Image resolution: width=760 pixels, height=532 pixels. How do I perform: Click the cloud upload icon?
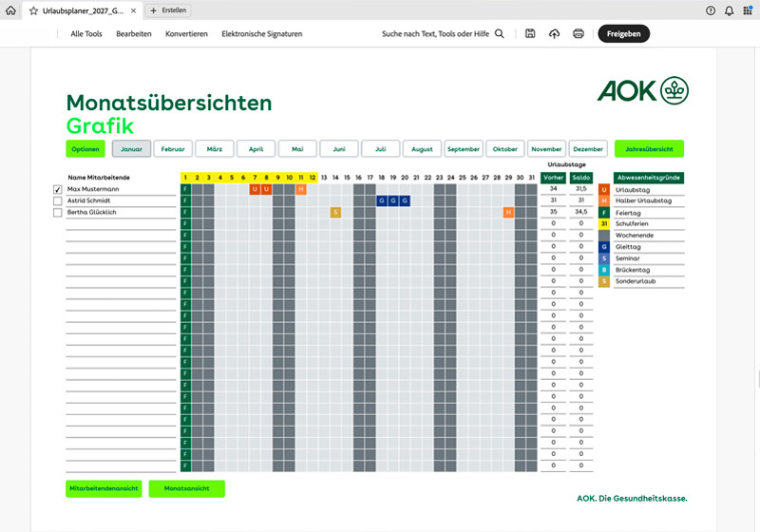click(555, 33)
